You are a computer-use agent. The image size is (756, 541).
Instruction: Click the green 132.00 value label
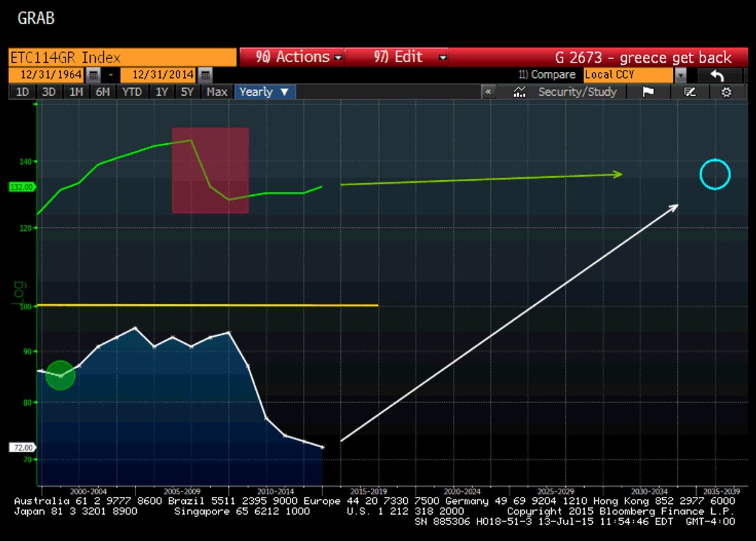[22, 187]
